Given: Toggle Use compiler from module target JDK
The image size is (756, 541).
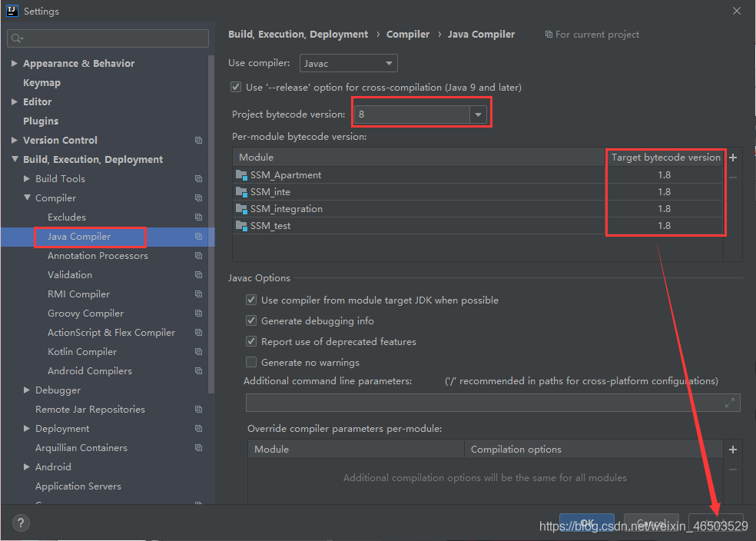Looking at the screenshot, I should (251, 300).
